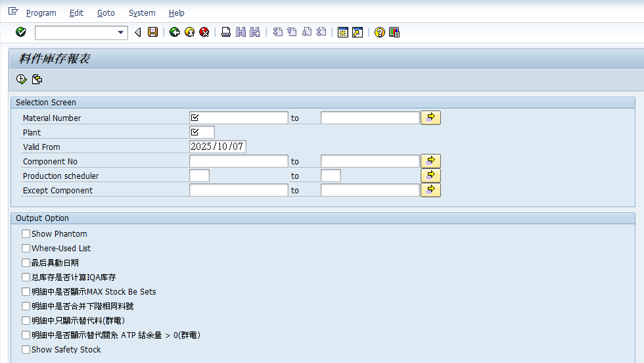644x363 pixels.
Task: Click the Save disk icon
Action: click(152, 32)
